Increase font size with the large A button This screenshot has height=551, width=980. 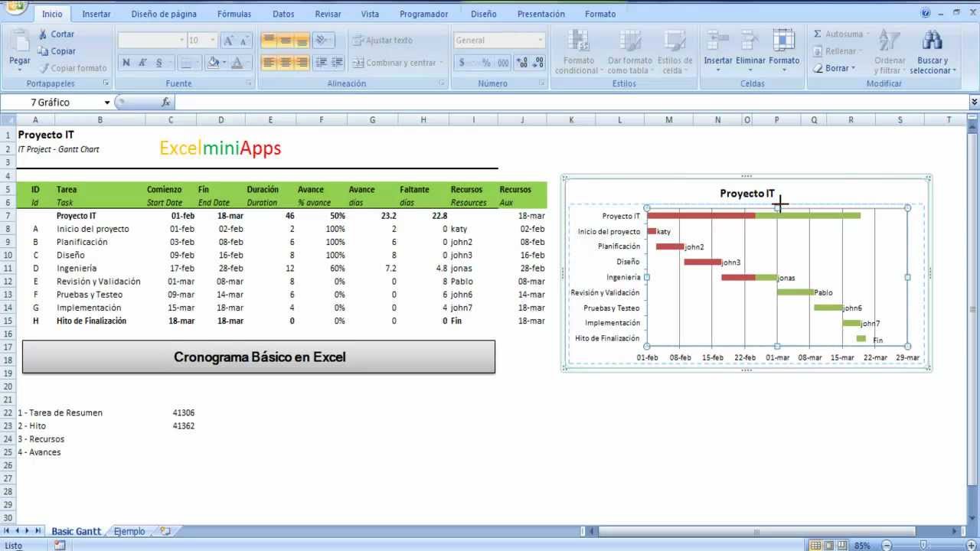click(x=228, y=41)
